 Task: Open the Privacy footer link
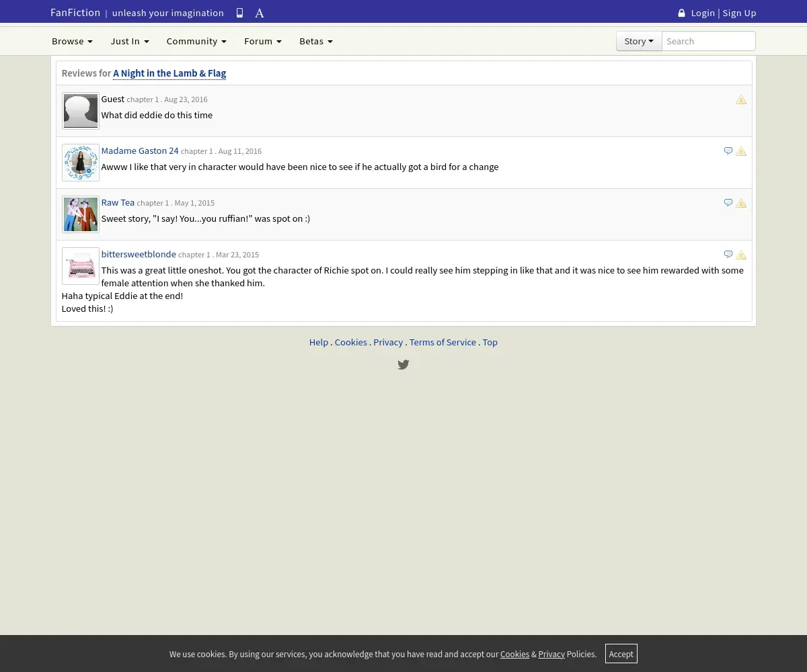[388, 342]
